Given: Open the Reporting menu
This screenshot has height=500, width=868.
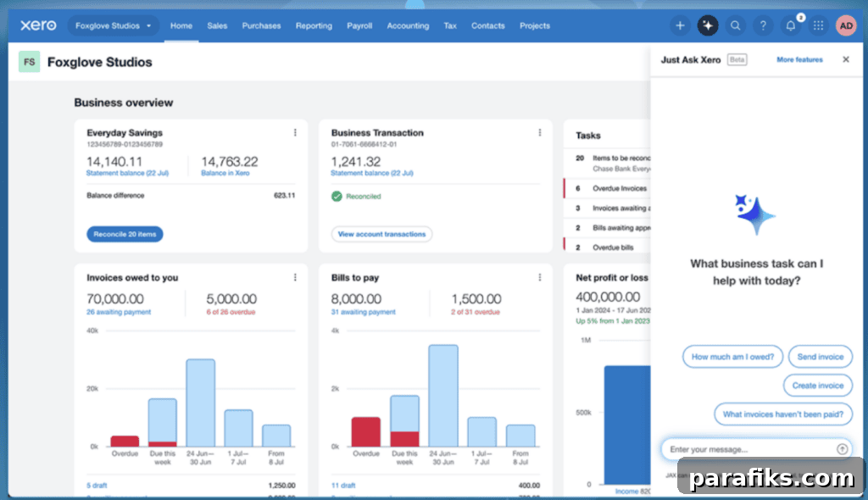Looking at the screenshot, I should (x=314, y=25).
